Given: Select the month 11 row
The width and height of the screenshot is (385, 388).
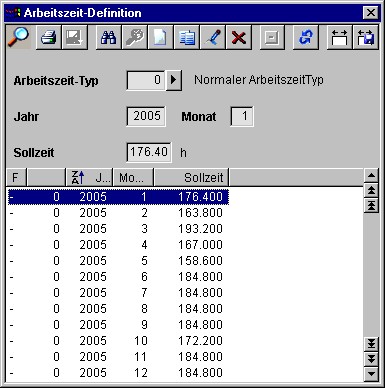Looking at the screenshot, I should tap(118, 357).
